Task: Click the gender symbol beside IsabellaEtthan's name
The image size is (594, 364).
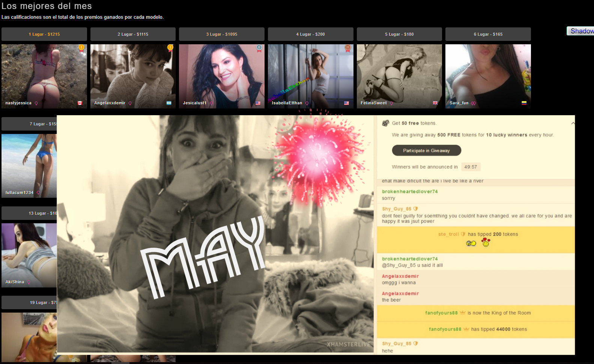Action: (307, 103)
